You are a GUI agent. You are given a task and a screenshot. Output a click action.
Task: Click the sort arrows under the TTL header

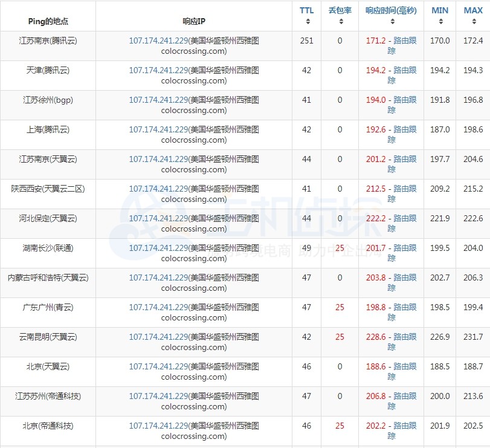point(307,22)
